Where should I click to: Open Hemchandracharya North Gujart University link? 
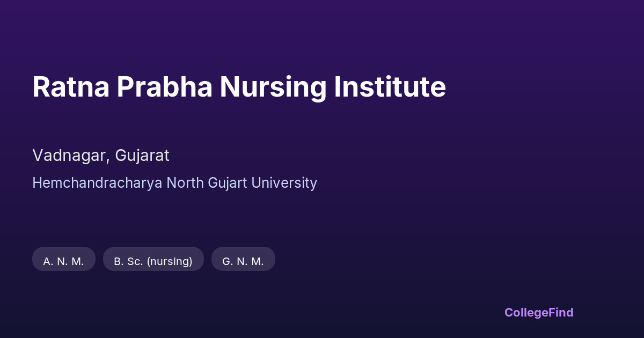coord(174,183)
